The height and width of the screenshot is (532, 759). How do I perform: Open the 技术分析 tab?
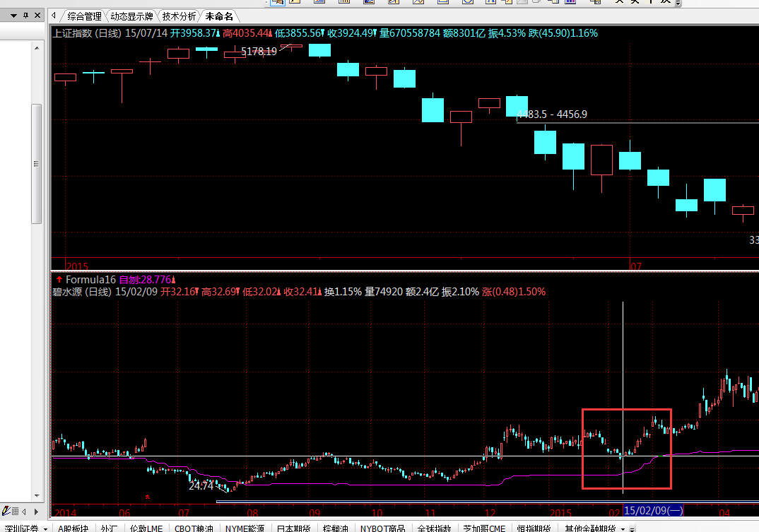179,16
